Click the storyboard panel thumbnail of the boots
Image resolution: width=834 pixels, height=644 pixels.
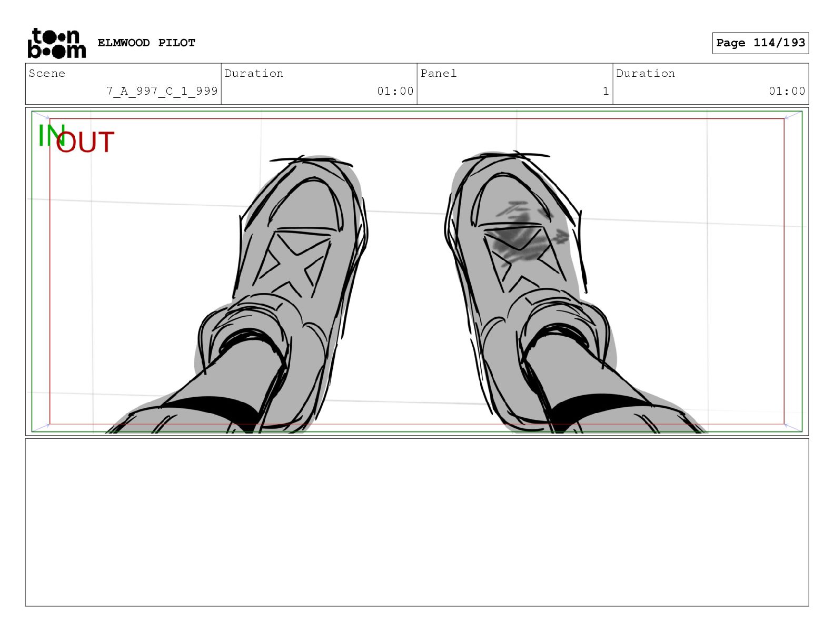(417, 271)
